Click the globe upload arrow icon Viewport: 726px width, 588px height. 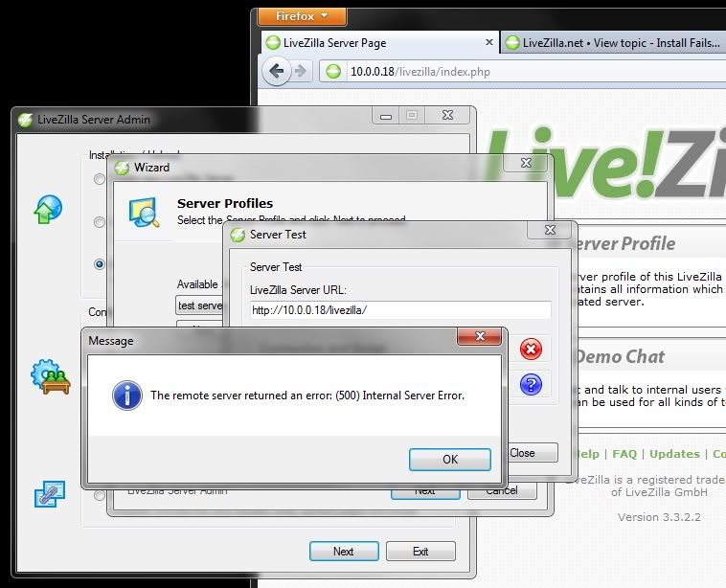(x=48, y=209)
